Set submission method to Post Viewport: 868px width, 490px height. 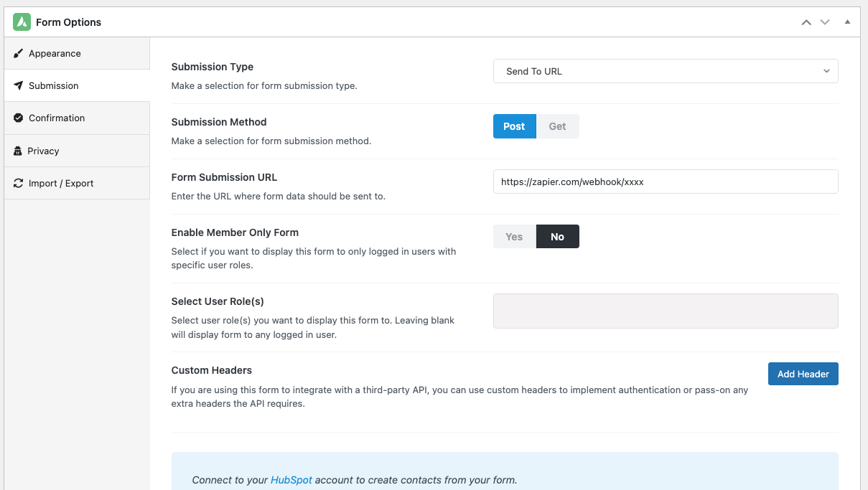[514, 126]
